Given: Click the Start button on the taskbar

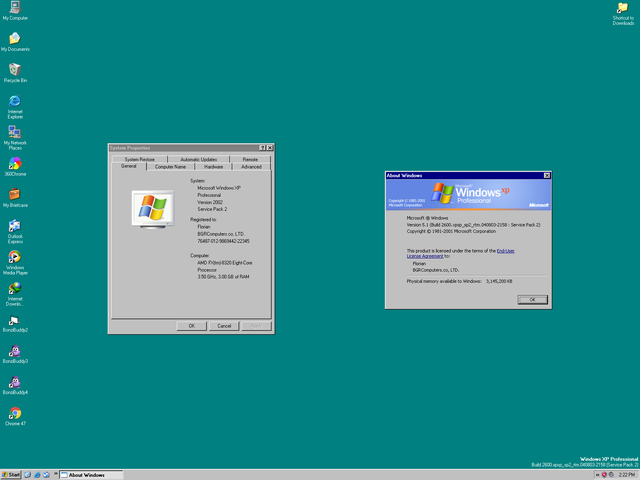Looking at the screenshot, I should (x=11, y=475).
